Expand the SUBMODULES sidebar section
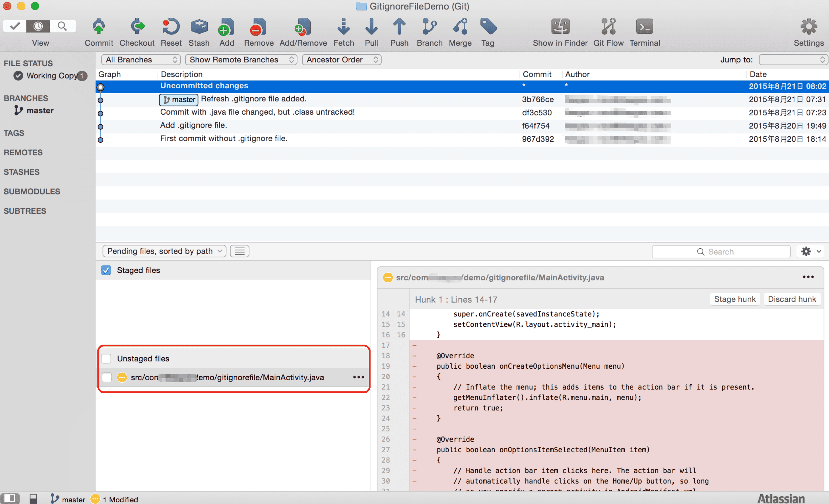Image resolution: width=829 pixels, height=504 pixels. point(32,191)
